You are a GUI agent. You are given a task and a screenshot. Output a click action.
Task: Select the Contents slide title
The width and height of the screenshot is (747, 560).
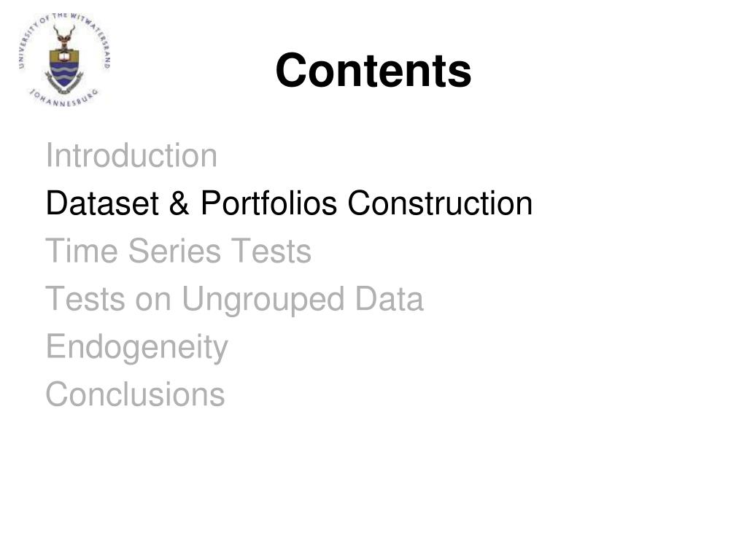[x=373, y=71]
